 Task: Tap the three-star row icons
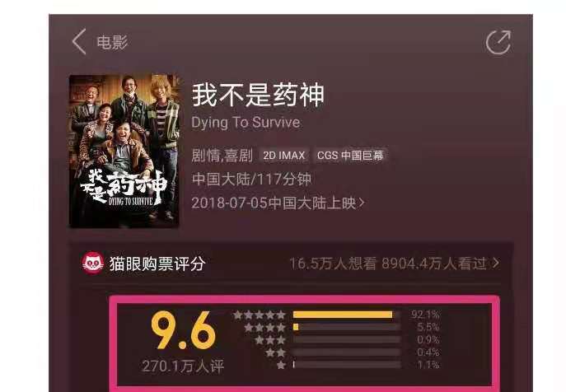pyautogui.click(x=270, y=340)
